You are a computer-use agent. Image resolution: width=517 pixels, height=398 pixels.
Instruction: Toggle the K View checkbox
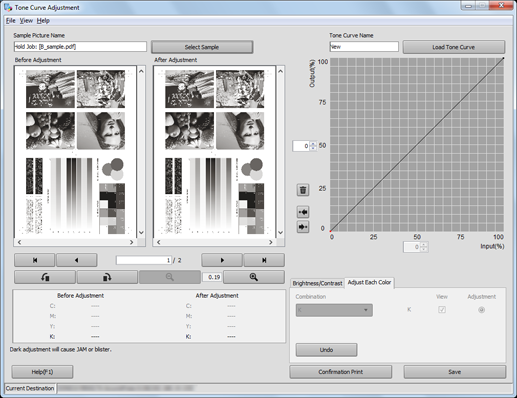pos(442,310)
